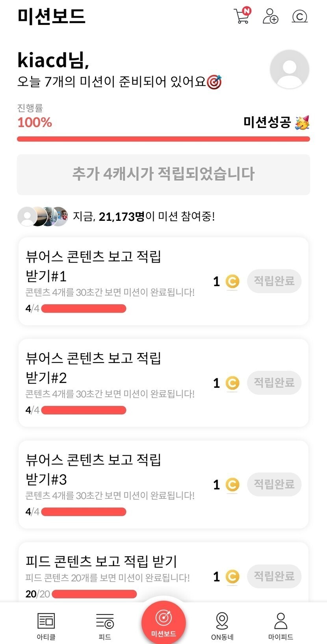Open the shopping cart icon

click(242, 16)
